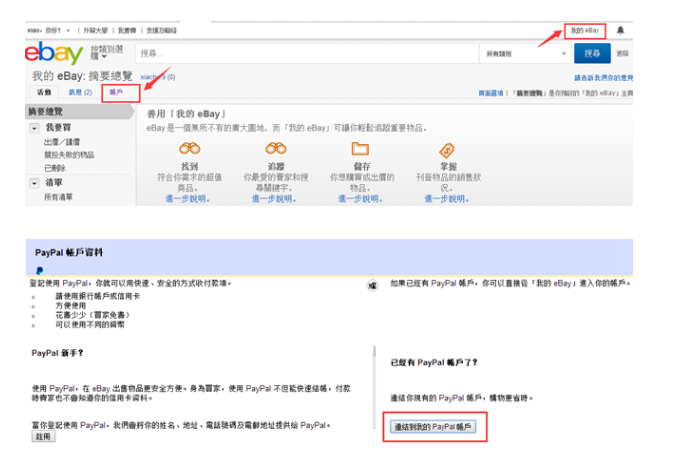This screenshot has width=674, height=465.
Task: Open the 所有類別 search category dropdown
Action: [525, 54]
